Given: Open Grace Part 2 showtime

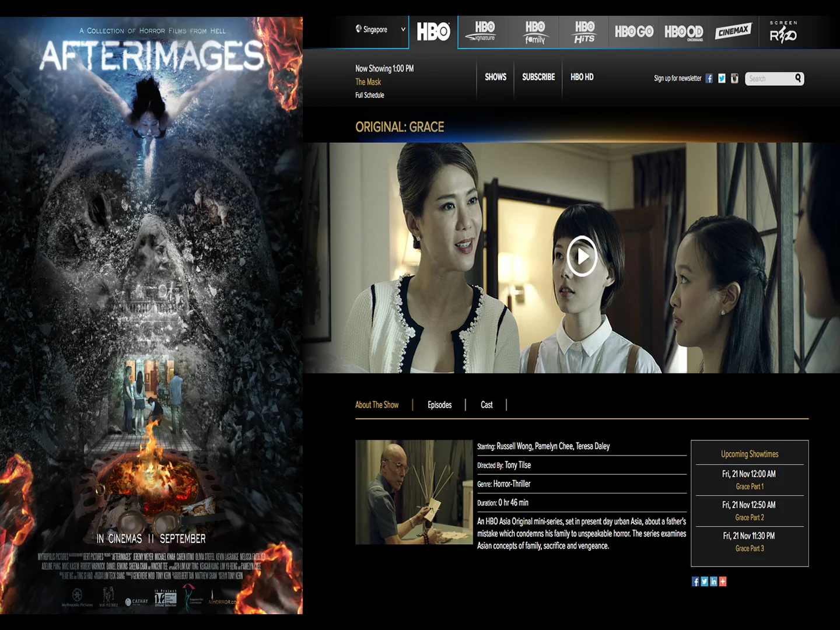Looking at the screenshot, I should [750, 517].
